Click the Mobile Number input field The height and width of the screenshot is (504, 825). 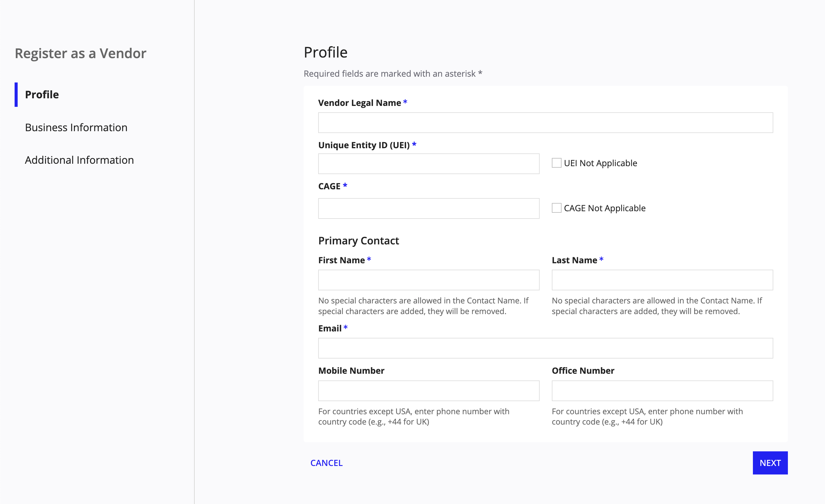(429, 391)
